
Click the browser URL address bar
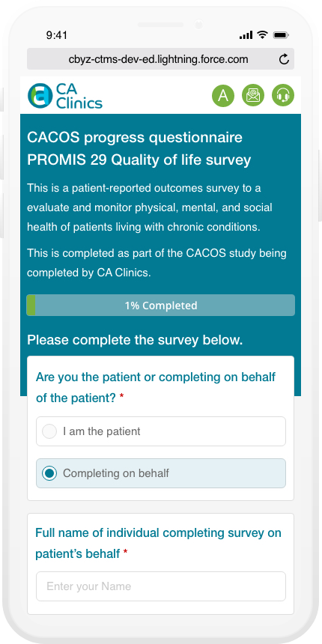tap(160, 59)
